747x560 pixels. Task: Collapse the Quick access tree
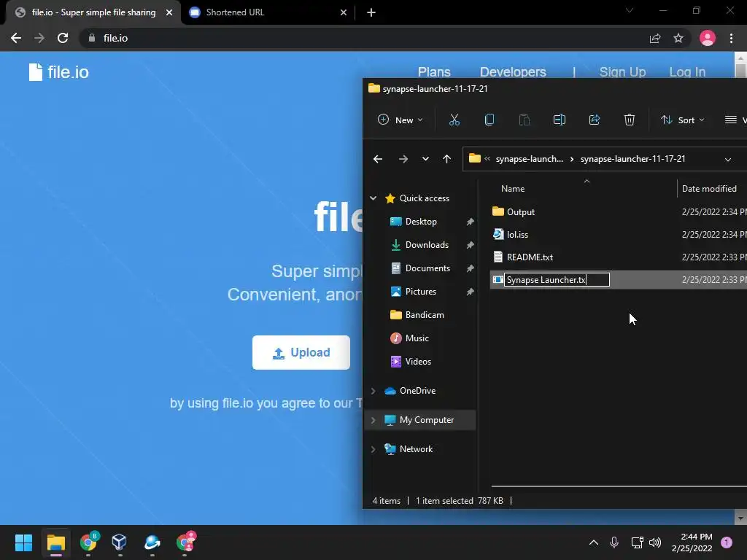[373, 198]
